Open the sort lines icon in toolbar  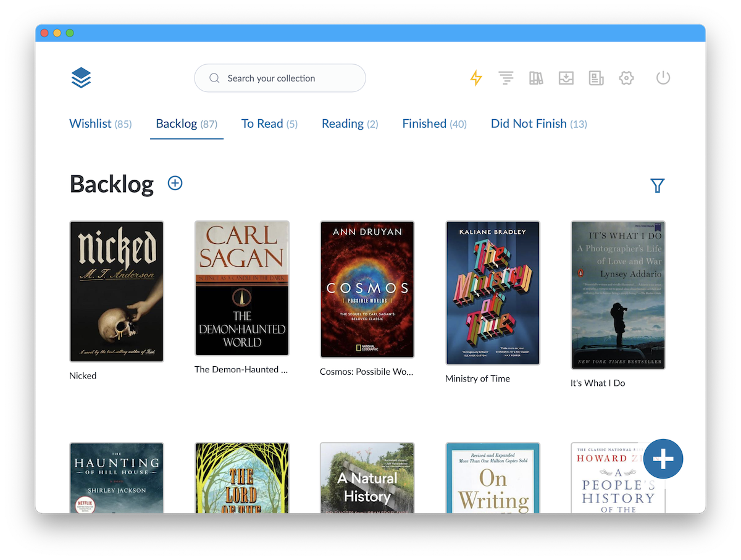506,78
